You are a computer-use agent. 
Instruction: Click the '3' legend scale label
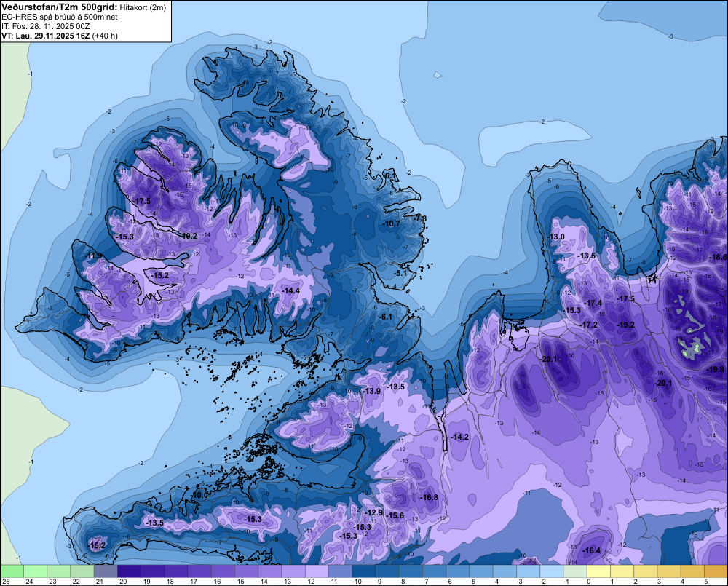[659, 582]
